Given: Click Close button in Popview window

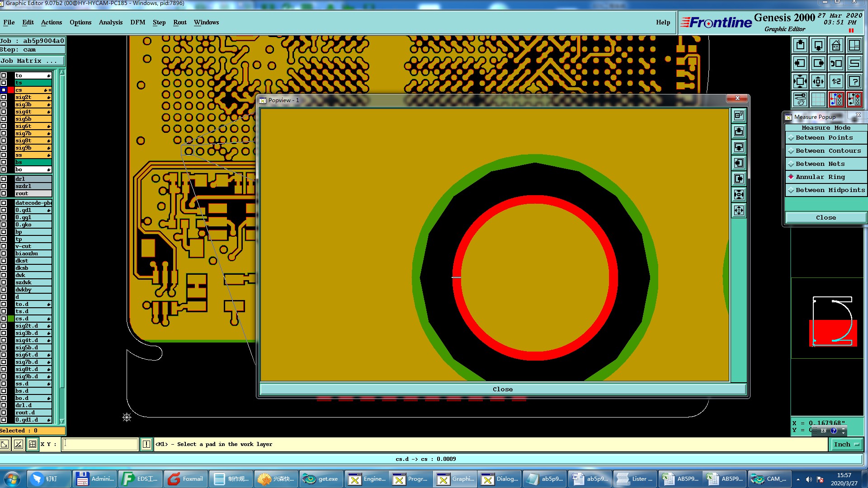Looking at the screenshot, I should pyautogui.click(x=503, y=389).
